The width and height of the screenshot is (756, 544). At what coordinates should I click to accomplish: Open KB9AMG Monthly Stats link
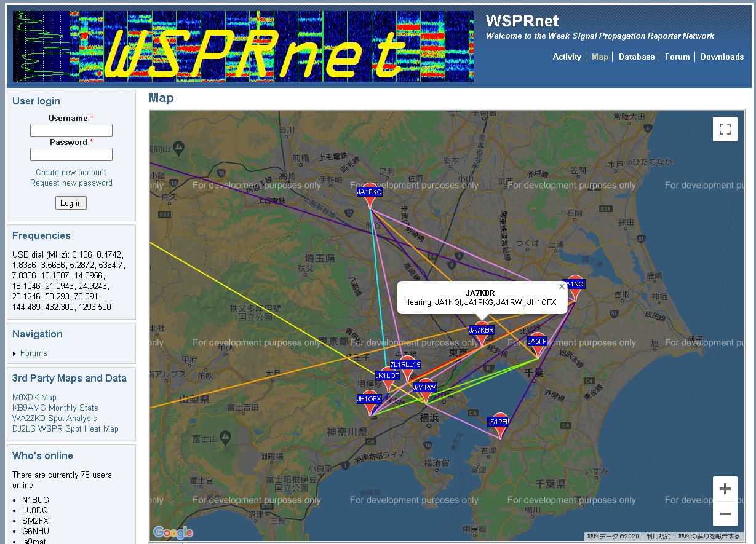pyautogui.click(x=55, y=408)
